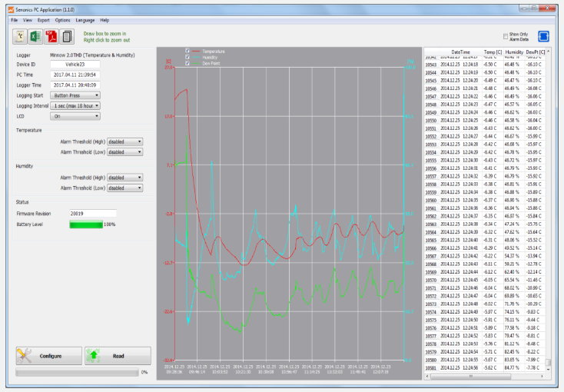
Task: Open the Logging Start dropdown
Action: point(75,95)
